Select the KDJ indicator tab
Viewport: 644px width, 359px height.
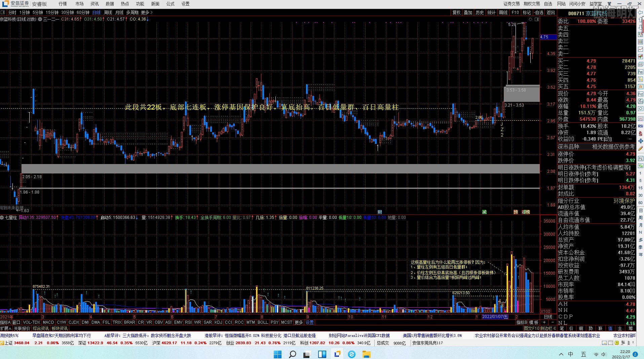click(218, 322)
